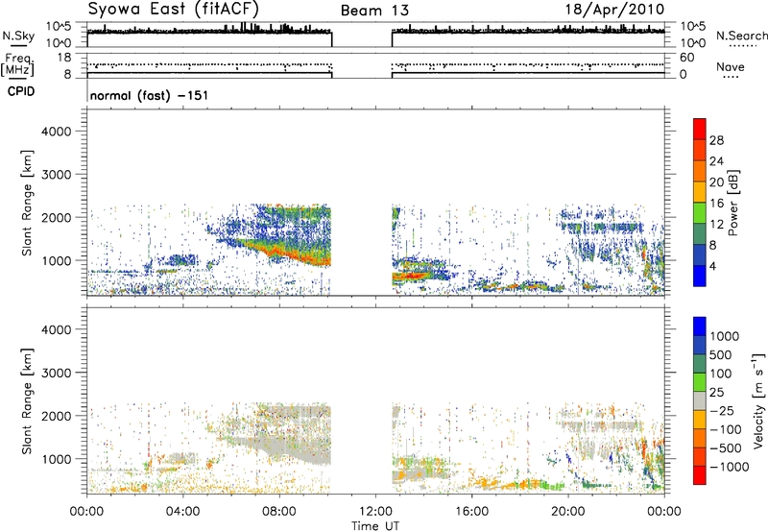Click the "Velocity [m s-1]" colorbar title
Image resolution: width=768 pixels, height=532 pixels.
tap(758, 400)
